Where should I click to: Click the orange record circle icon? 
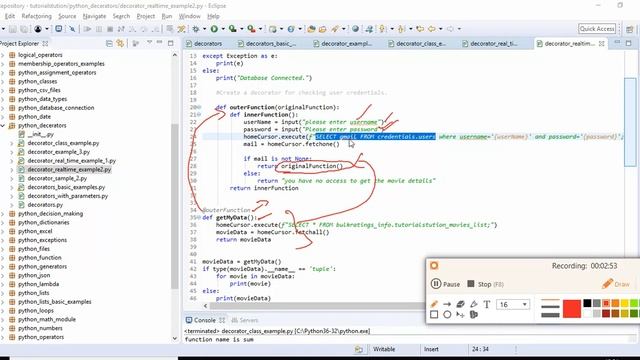tap(434, 266)
